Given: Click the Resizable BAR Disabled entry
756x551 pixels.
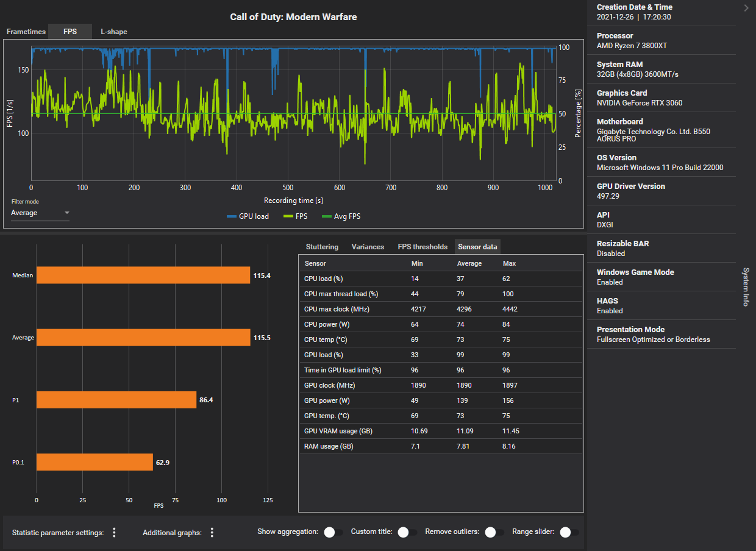Looking at the screenshot, I should [x=661, y=248].
